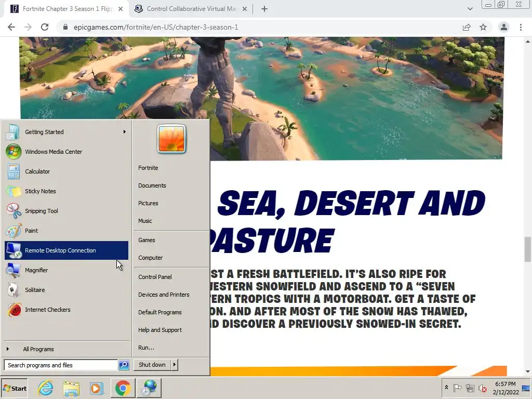This screenshot has height=399, width=532.
Task: Open File Explorer on taskbar
Action: click(71, 388)
